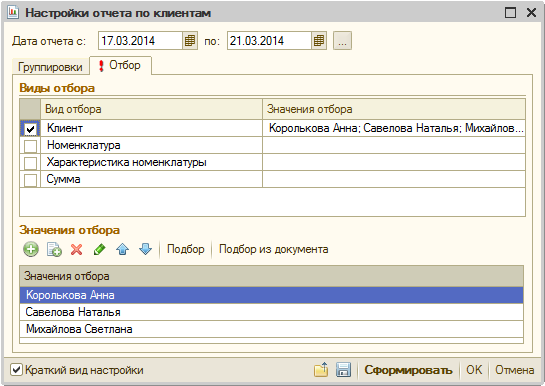The width and height of the screenshot is (545, 386).
Task: Click the copy-add value icon
Action: (x=54, y=249)
